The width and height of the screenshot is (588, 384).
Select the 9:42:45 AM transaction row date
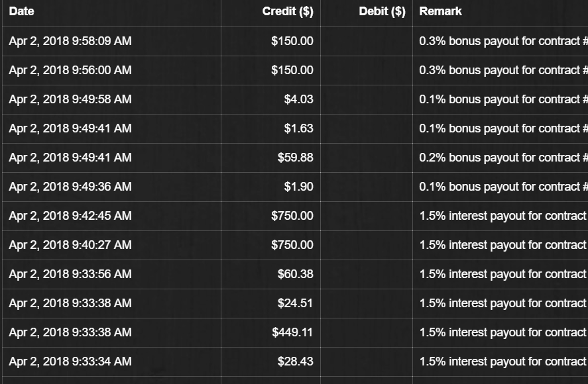coord(70,216)
